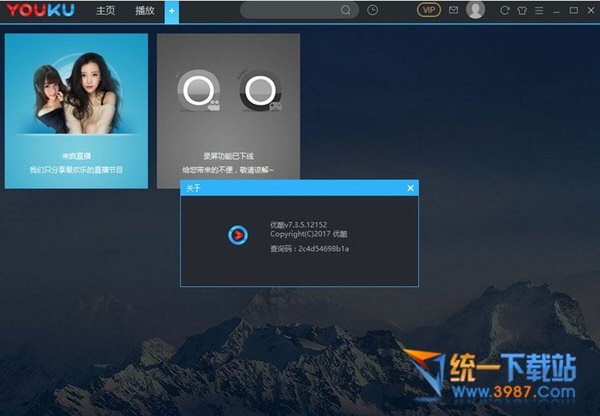
Task: Close the 关于 about dialog
Action: pos(410,187)
